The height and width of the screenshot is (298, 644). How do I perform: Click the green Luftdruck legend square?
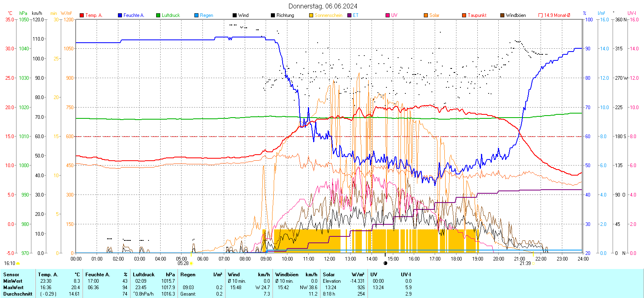pos(158,15)
